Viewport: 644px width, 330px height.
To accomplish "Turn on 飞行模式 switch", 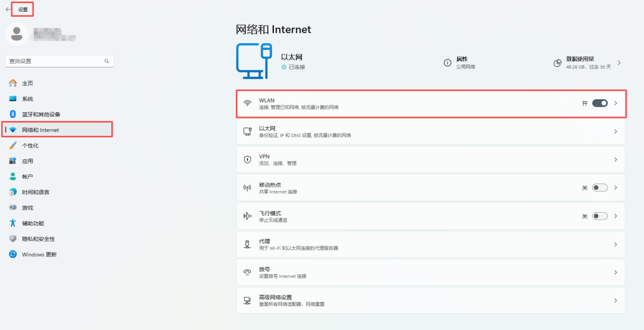I will [600, 216].
